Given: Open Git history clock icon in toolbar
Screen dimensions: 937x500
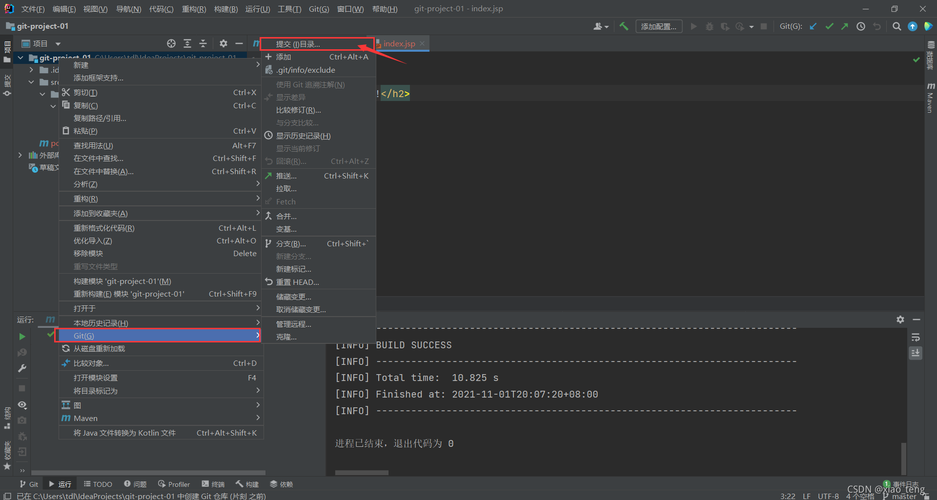Looking at the screenshot, I should [861, 26].
